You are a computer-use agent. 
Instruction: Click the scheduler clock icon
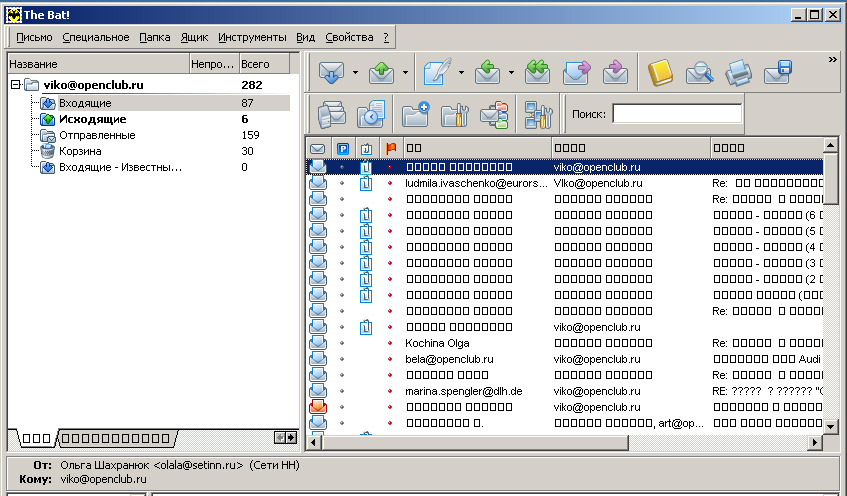tap(371, 115)
